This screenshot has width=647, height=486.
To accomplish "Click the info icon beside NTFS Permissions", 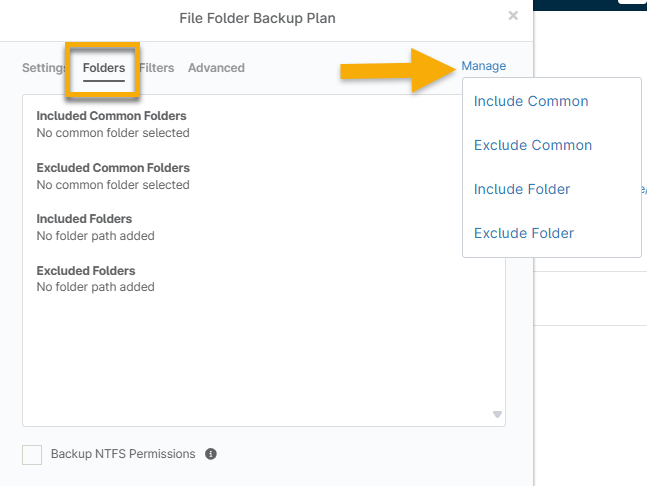I will point(211,454).
